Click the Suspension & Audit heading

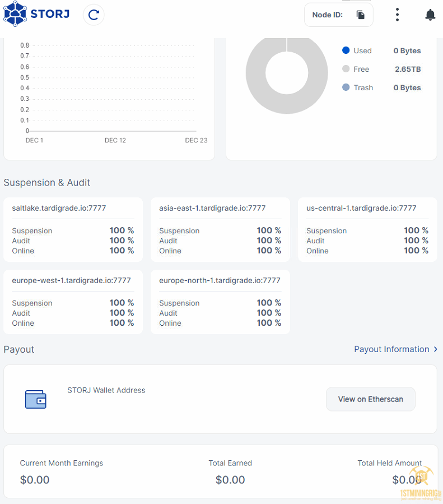pos(47,183)
